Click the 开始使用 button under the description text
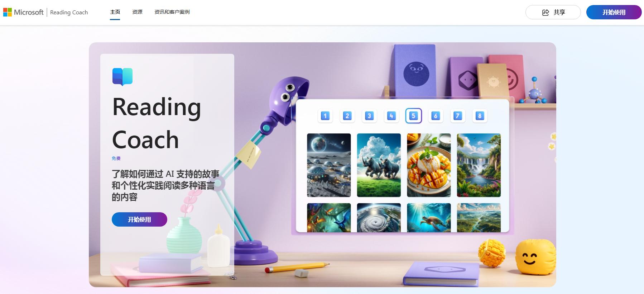 tap(139, 219)
